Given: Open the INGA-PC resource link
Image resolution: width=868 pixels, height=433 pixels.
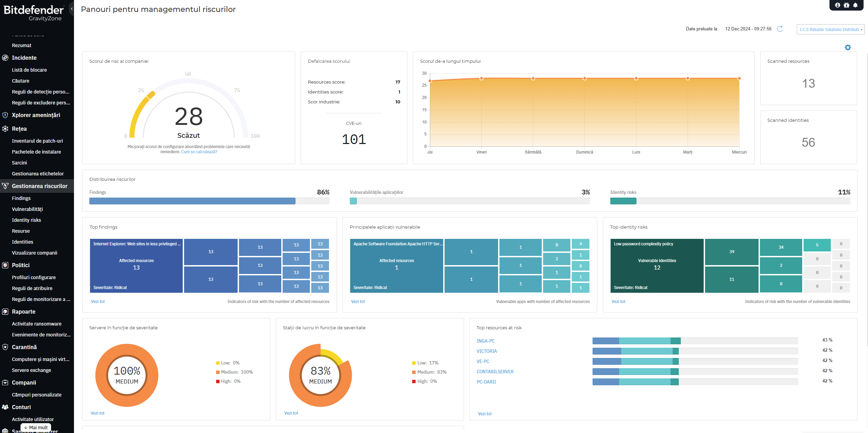Looking at the screenshot, I should (485, 341).
